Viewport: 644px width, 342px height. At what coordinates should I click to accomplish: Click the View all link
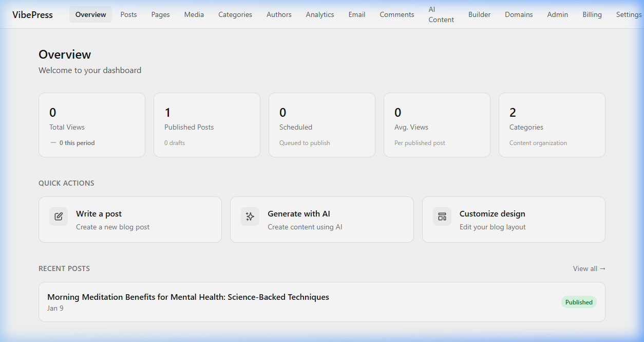589,268
